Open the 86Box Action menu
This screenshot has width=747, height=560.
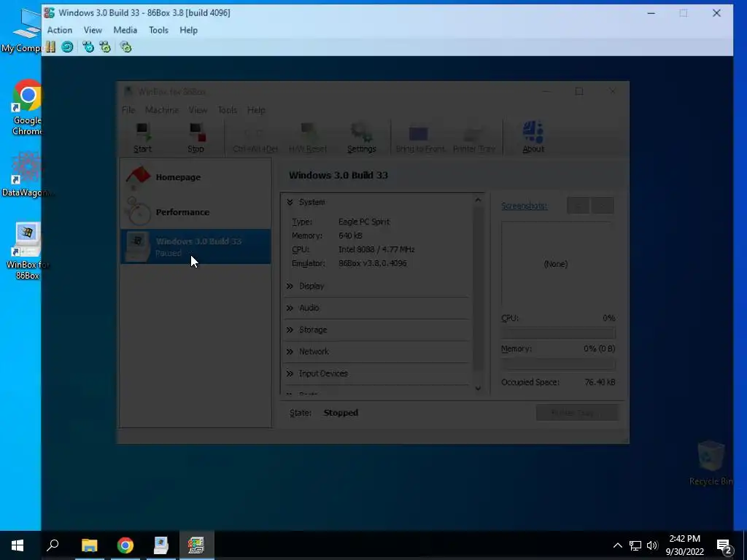(60, 30)
